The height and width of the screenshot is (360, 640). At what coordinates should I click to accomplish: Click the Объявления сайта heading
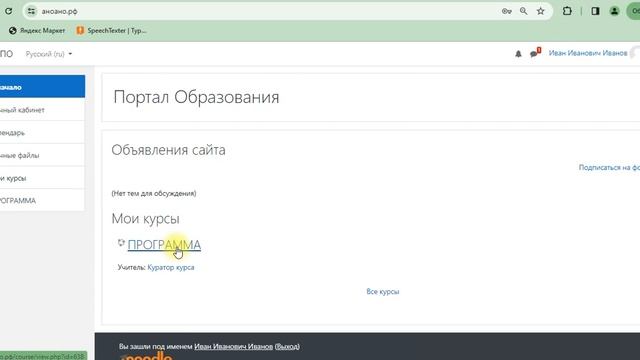[x=168, y=150]
